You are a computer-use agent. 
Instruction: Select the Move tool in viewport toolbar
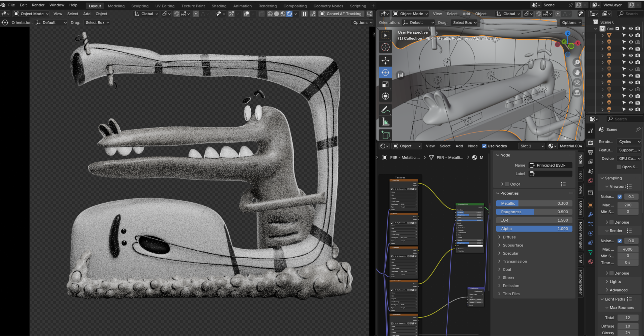[385, 61]
